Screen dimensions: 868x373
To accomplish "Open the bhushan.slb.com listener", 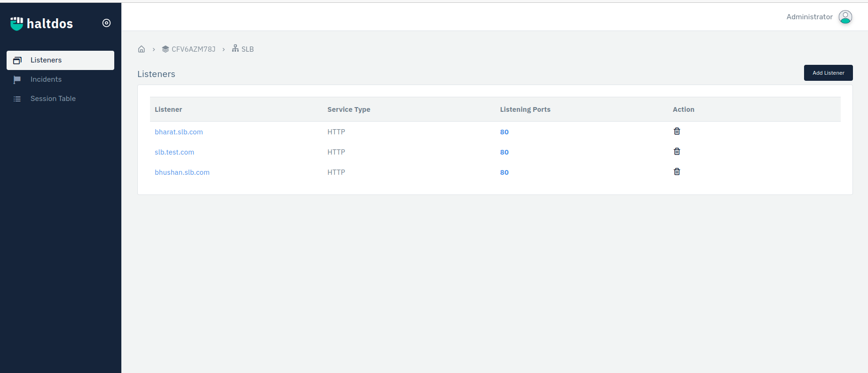I will (182, 172).
